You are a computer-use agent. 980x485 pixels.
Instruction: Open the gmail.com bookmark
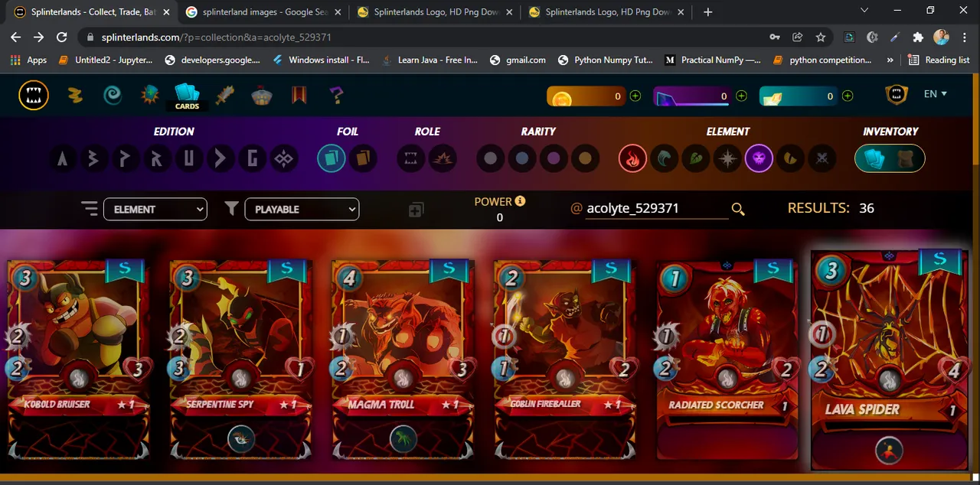518,60
